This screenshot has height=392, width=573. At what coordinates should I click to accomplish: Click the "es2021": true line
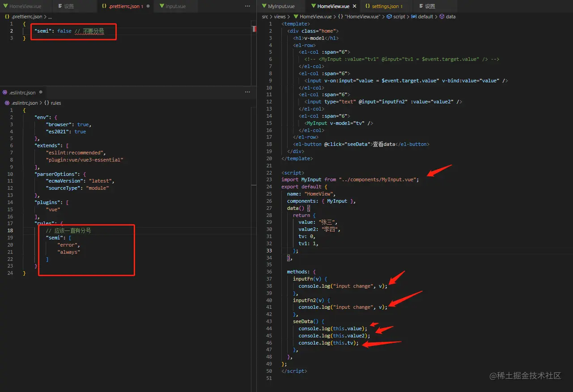66,132
